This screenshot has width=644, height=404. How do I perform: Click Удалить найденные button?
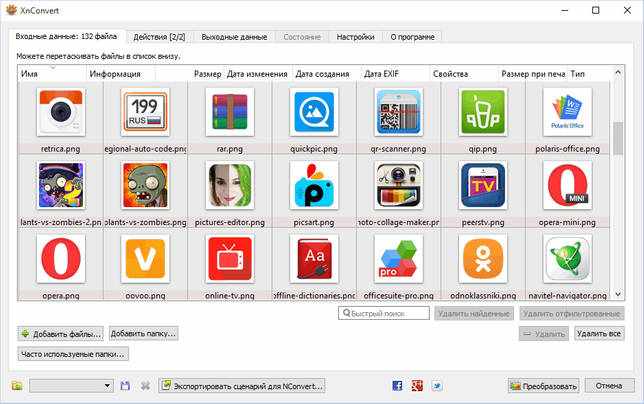click(x=474, y=313)
